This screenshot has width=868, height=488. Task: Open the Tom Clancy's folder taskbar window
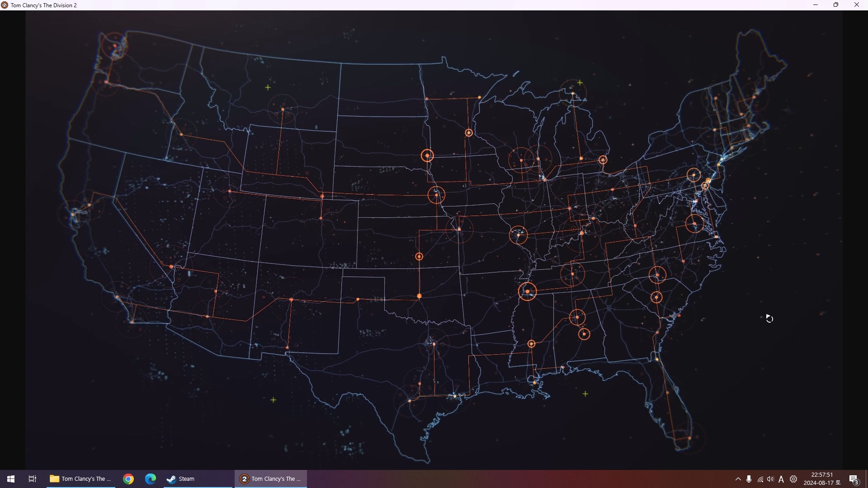point(81,479)
